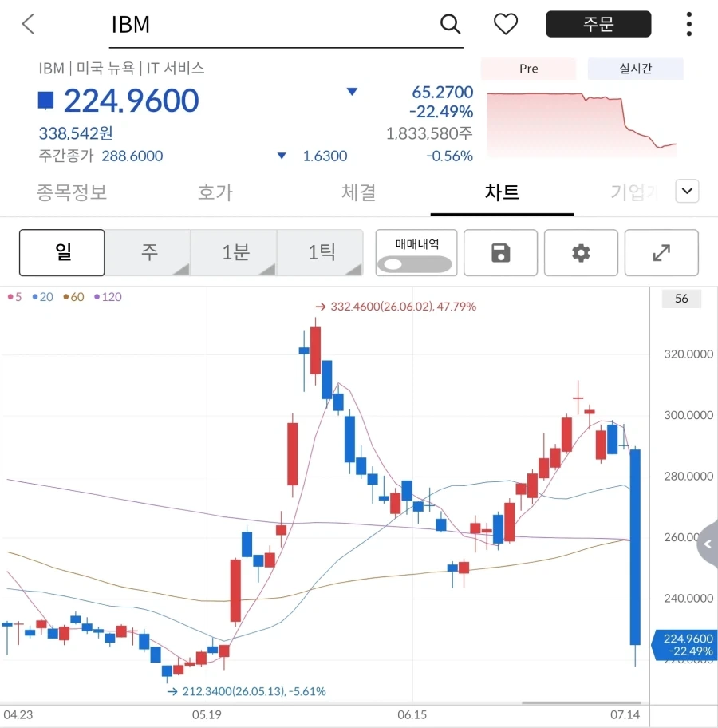Viewport: 718px width, 728px height.
Task: Open chart settings gear icon
Action: click(581, 252)
